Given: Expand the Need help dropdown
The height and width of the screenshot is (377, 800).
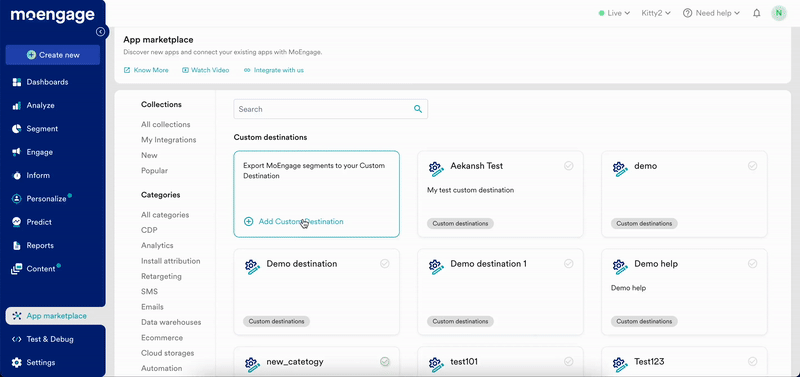Looking at the screenshot, I should (711, 13).
